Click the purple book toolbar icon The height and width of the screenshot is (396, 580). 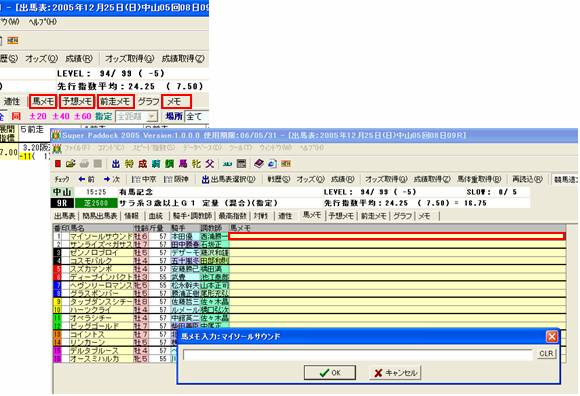point(259,163)
